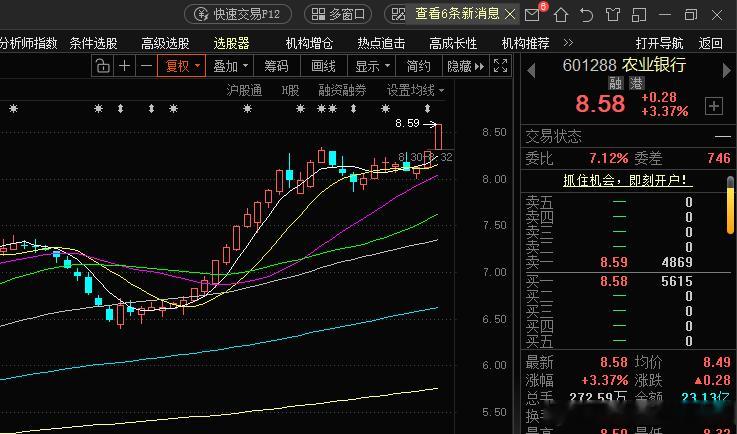
Task: Click 委比 value 7.12%
Action: point(609,158)
